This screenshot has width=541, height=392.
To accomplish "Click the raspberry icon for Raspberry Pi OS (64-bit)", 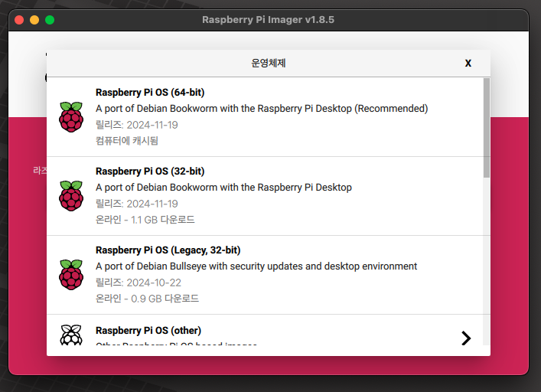I will tap(71, 117).
